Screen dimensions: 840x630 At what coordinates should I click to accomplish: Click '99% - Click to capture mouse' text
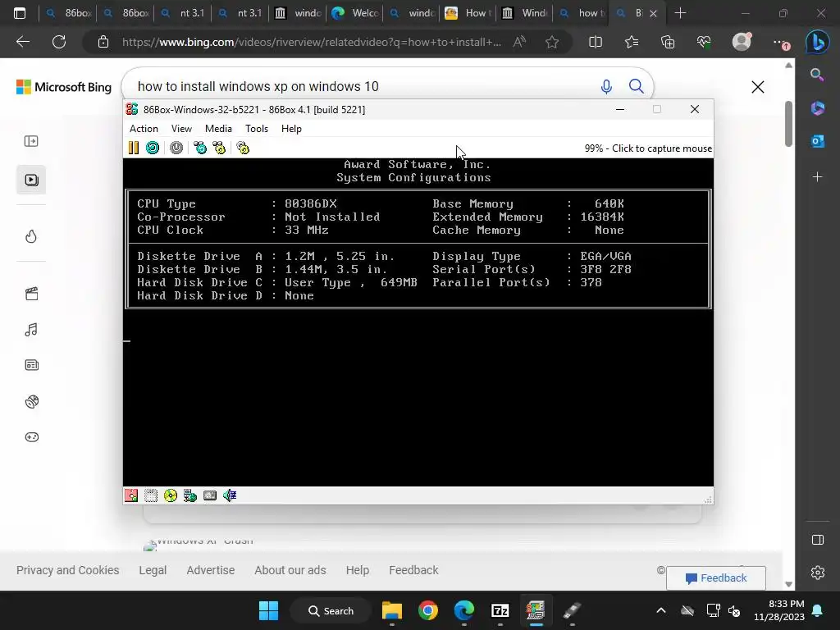coord(648,148)
